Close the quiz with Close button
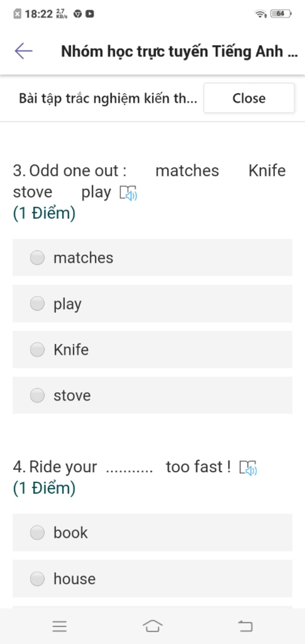The width and height of the screenshot is (305, 644). click(249, 98)
